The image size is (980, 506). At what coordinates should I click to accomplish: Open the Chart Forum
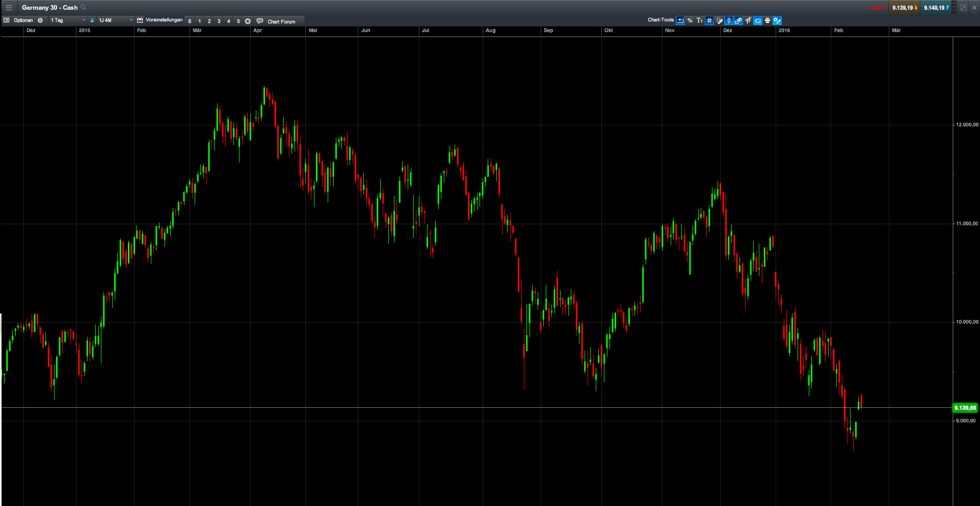click(x=282, y=21)
